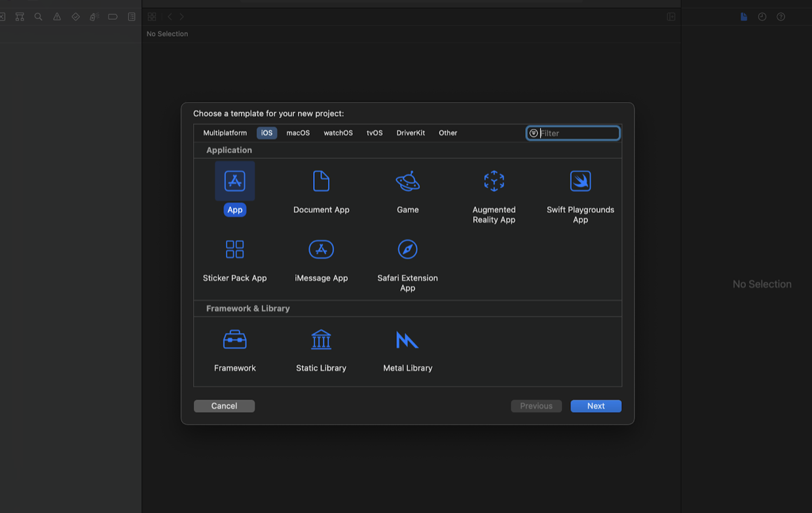
Task: Open the test navigator diamond icon
Action: pyautogui.click(x=75, y=17)
